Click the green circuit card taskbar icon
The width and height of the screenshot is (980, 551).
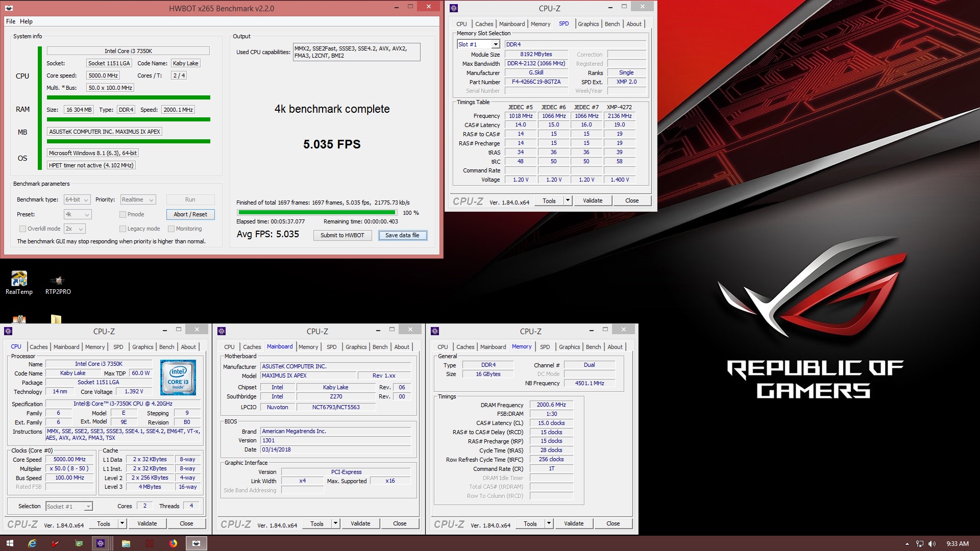[79, 543]
